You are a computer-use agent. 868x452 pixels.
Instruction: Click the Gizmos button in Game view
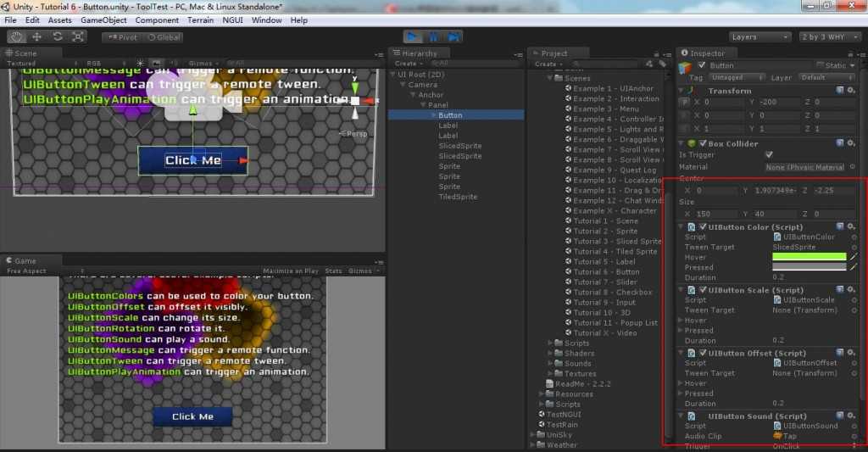(363, 271)
